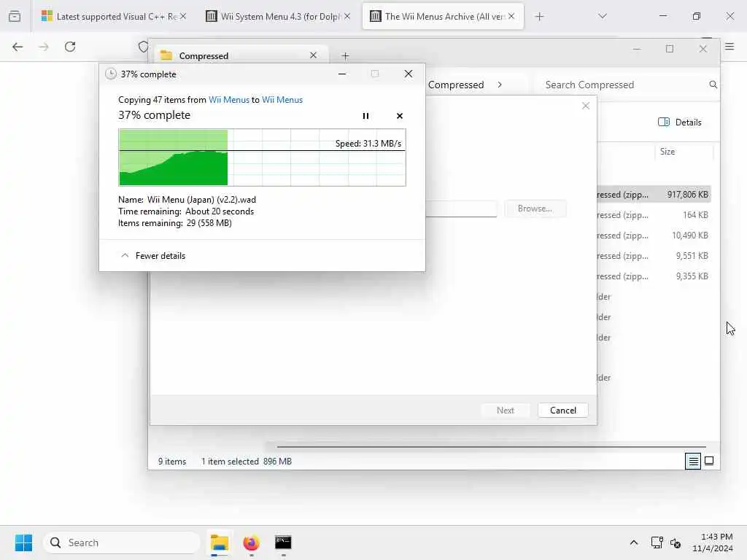Sort by the Size column header
This screenshot has width=747, height=560.
[667, 152]
